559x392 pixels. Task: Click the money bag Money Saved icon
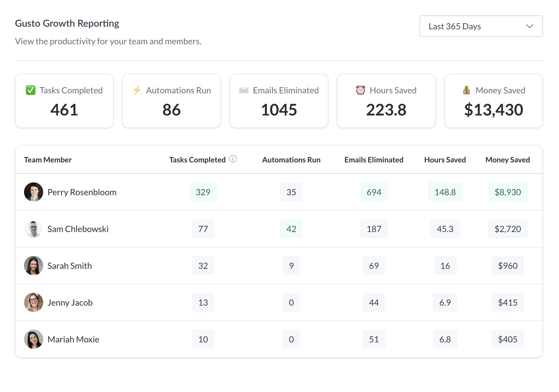click(466, 90)
